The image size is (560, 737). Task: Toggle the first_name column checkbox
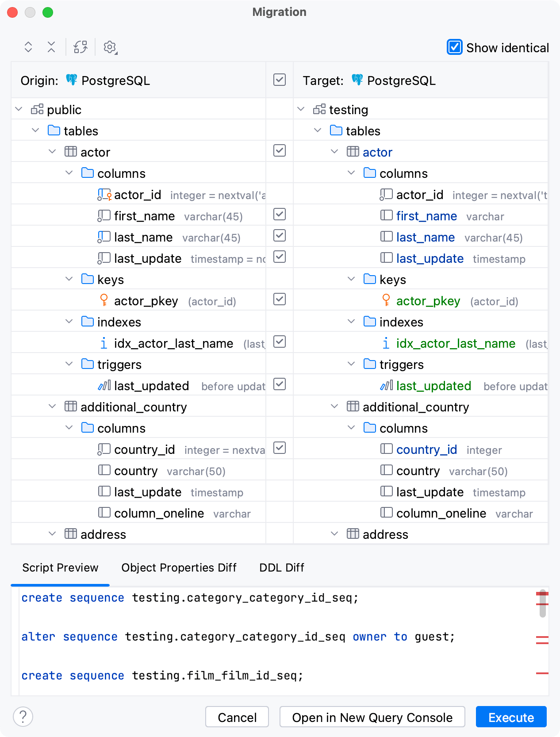[x=280, y=215]
